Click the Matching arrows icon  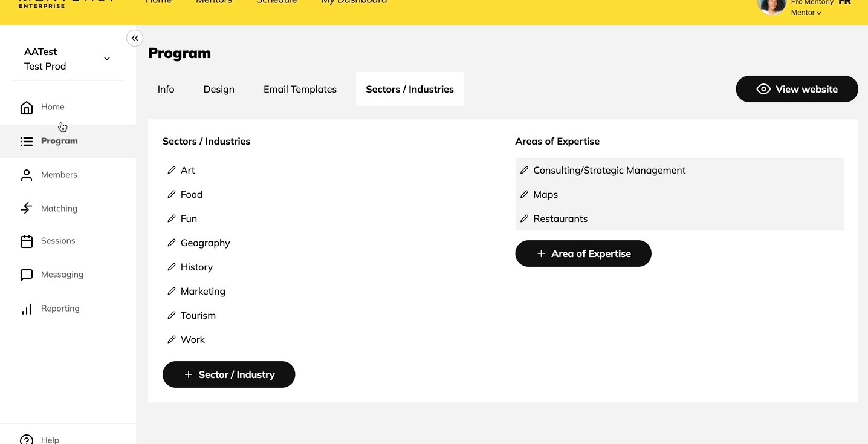[x=27, y=209]
